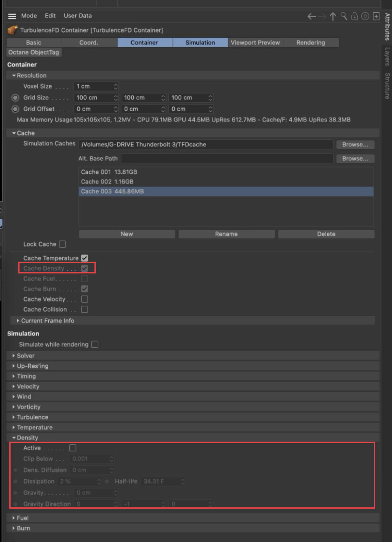Click the Voxel Size stepper arrows

pos(116,86)
